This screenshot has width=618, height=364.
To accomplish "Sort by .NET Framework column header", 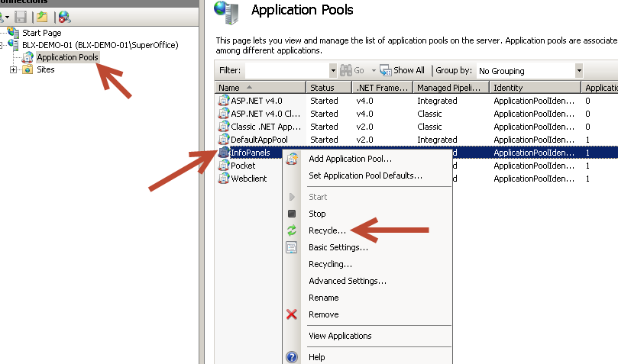I will click(382, 87).
